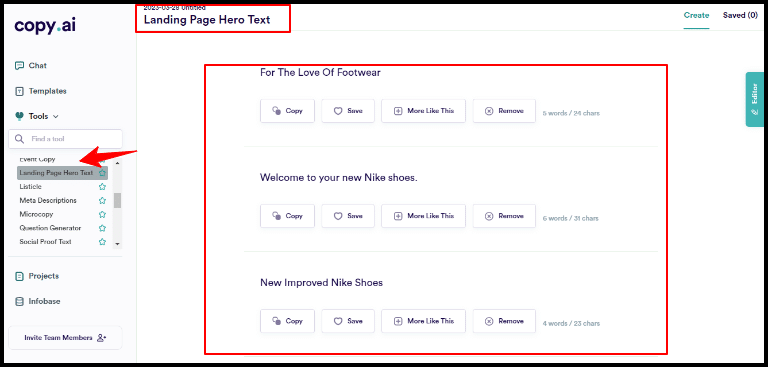Screen dimensions: 768x367
Task: Click the search magnifier icon
Action: tap(20, 139)
